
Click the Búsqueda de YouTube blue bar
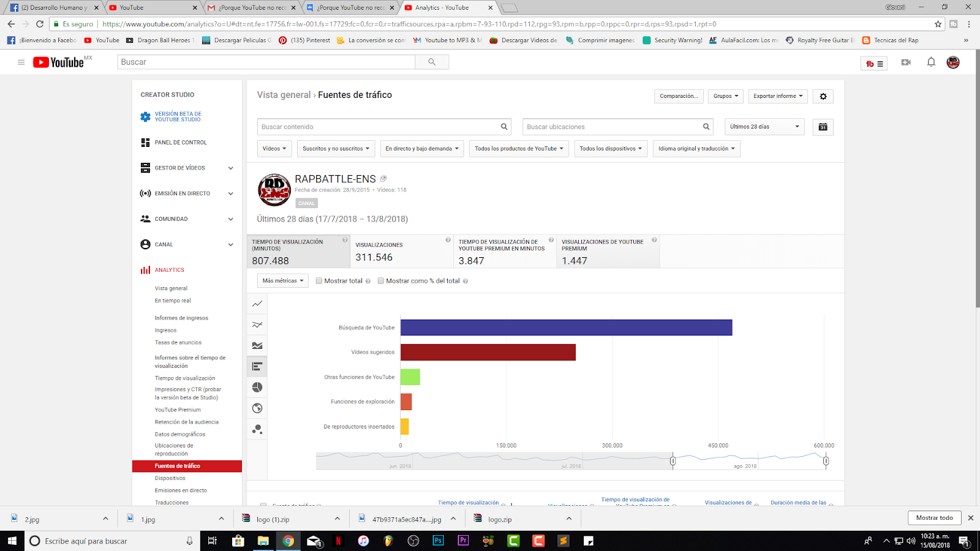[567, 328]
